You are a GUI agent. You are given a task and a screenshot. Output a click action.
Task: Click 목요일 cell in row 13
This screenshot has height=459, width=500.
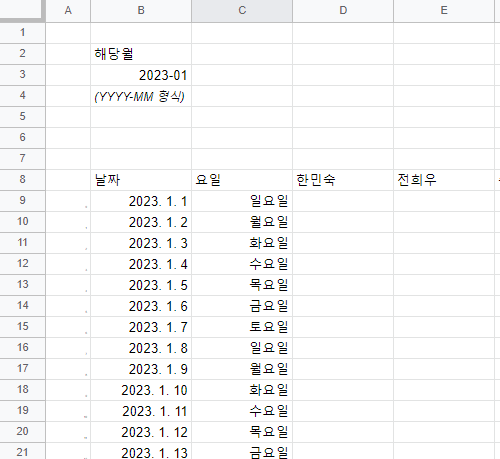(242, 285)
